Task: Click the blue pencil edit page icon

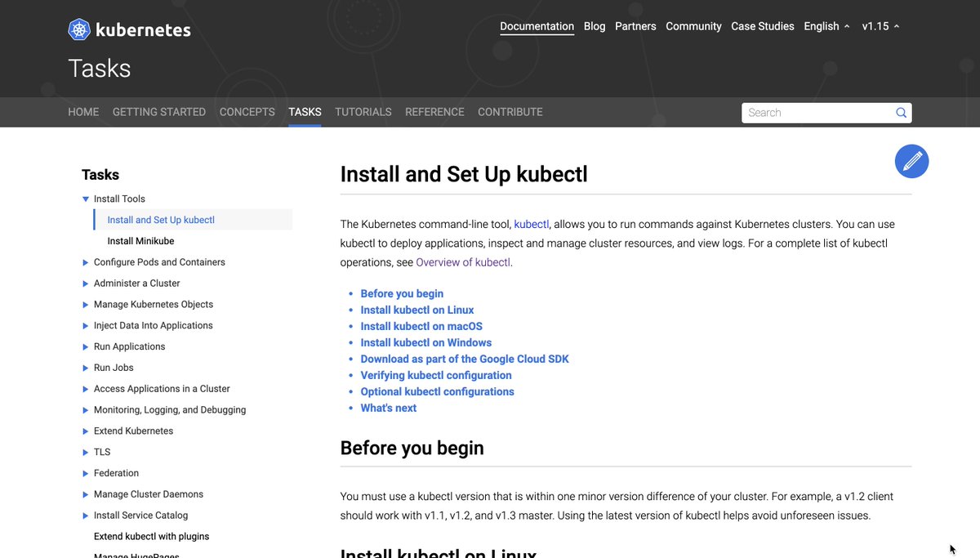Action: pos(911,161)
